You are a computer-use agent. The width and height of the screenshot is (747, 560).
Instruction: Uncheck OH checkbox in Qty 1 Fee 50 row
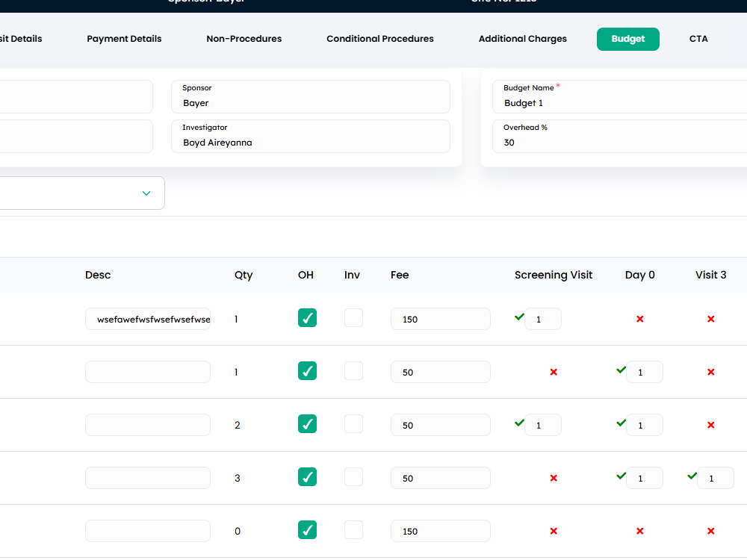[307, 371]
